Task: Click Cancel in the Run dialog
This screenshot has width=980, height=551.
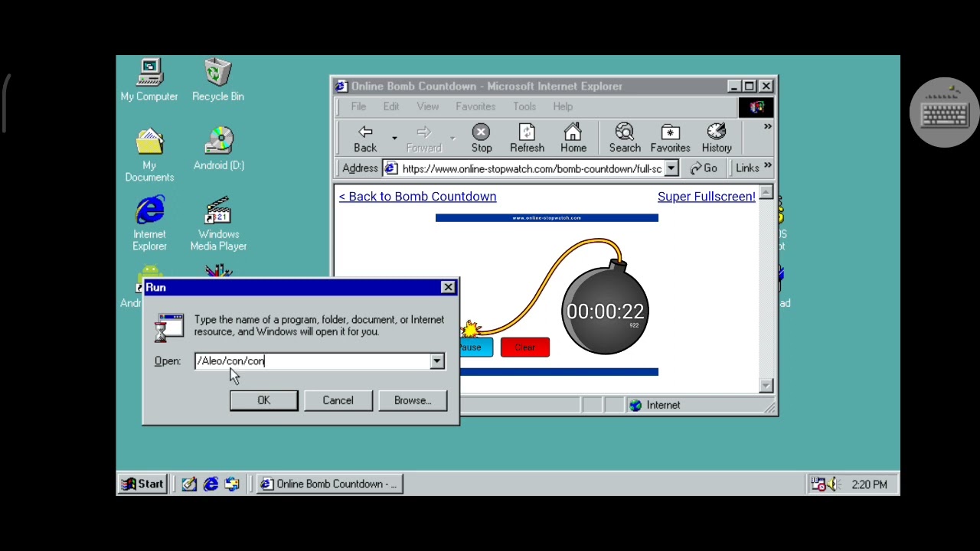Action: click(x=338, y=400)
